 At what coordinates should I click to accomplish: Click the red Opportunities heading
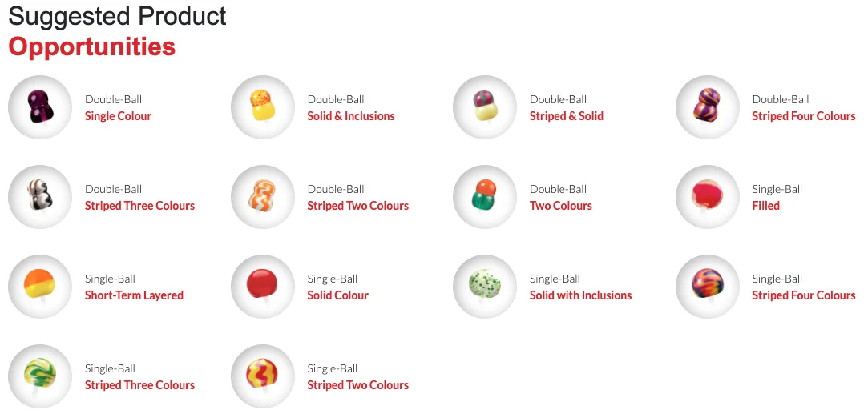[91, 46]
